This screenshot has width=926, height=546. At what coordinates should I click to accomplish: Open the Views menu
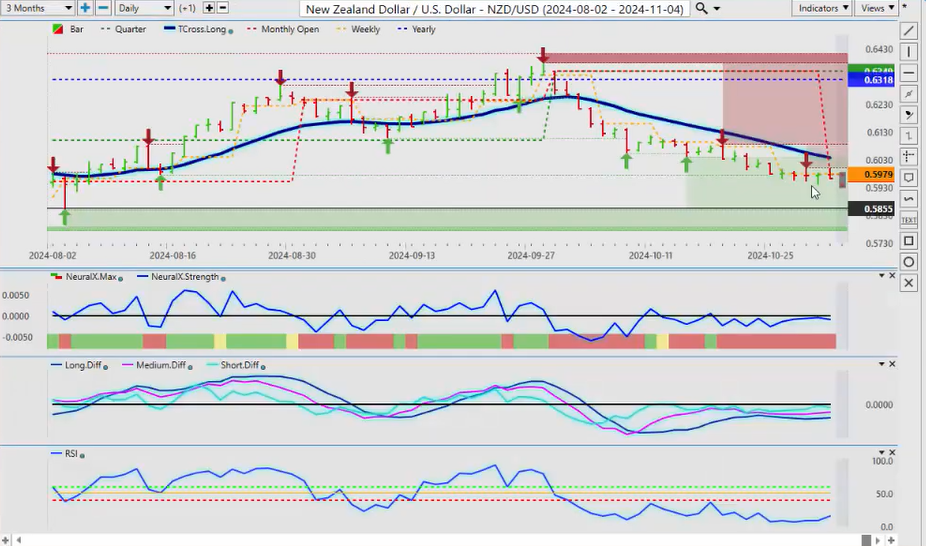coord(876,8)
